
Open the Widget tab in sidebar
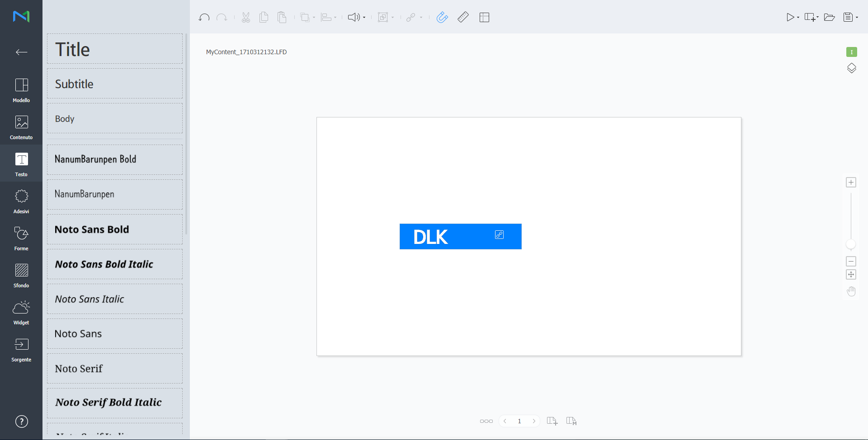[21, 313]
